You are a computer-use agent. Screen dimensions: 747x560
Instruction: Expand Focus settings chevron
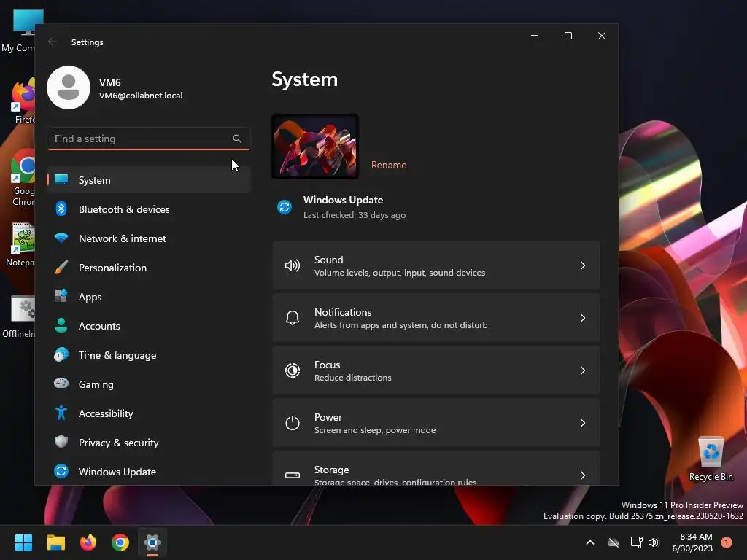(583, 370)
